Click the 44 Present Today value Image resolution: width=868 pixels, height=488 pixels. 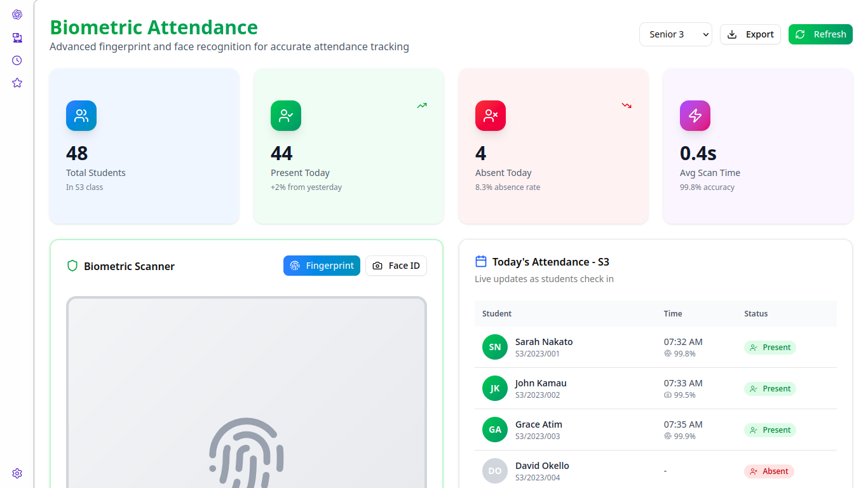pyautogui.click(x=281, y=153)
